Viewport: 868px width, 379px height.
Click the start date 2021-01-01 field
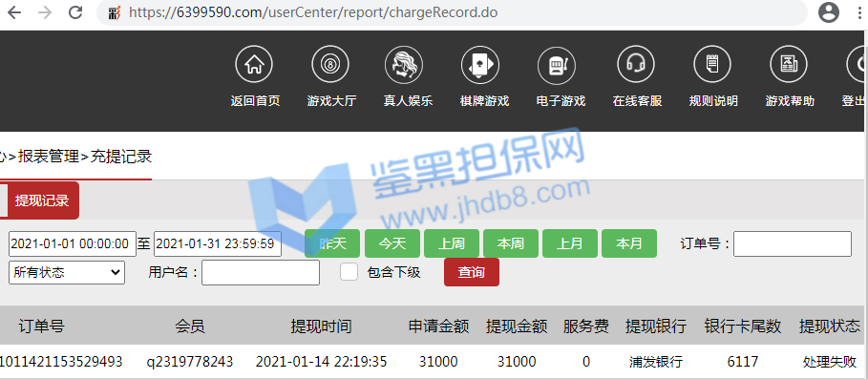pos(73,244)
